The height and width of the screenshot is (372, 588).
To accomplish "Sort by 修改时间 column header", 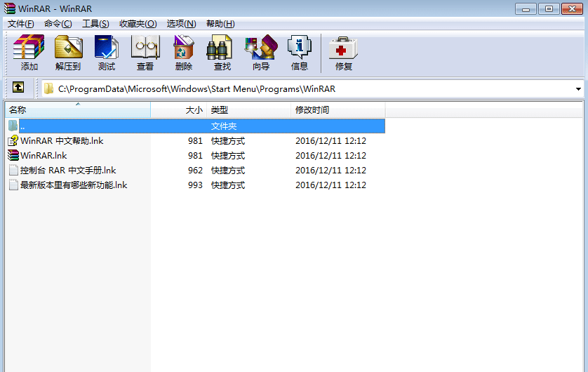I will [338, 109].
